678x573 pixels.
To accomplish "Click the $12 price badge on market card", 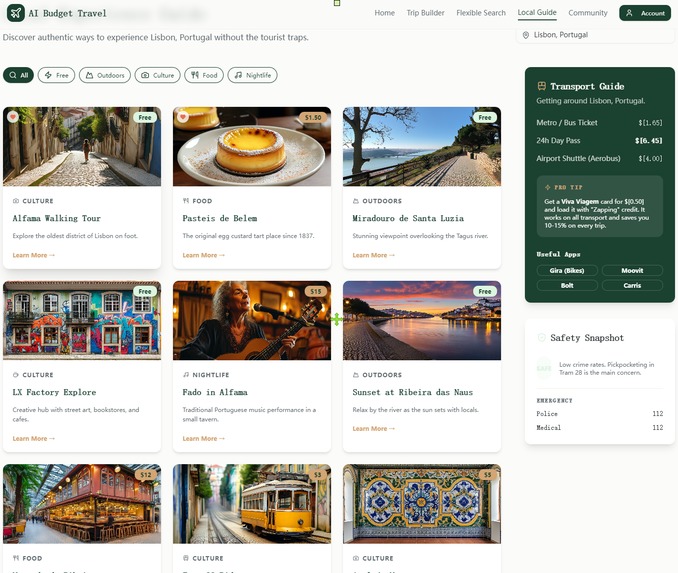I will point(146,475).
